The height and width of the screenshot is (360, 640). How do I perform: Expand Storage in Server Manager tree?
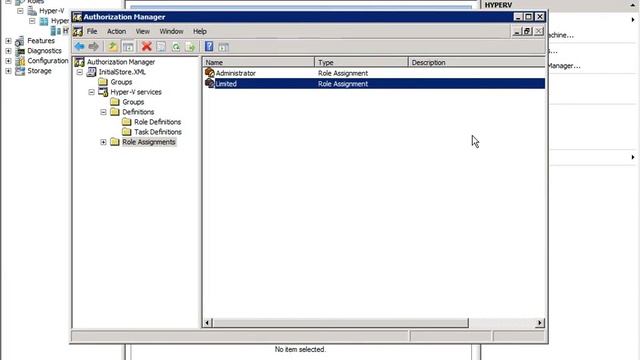[8, 71]
